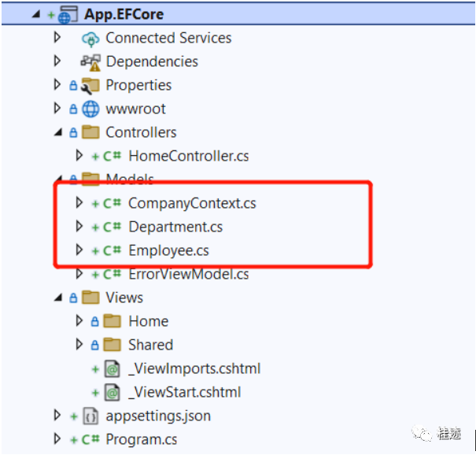Expand the Department.cs node
This screenshot has width=476, height=455.
(79, 226)
